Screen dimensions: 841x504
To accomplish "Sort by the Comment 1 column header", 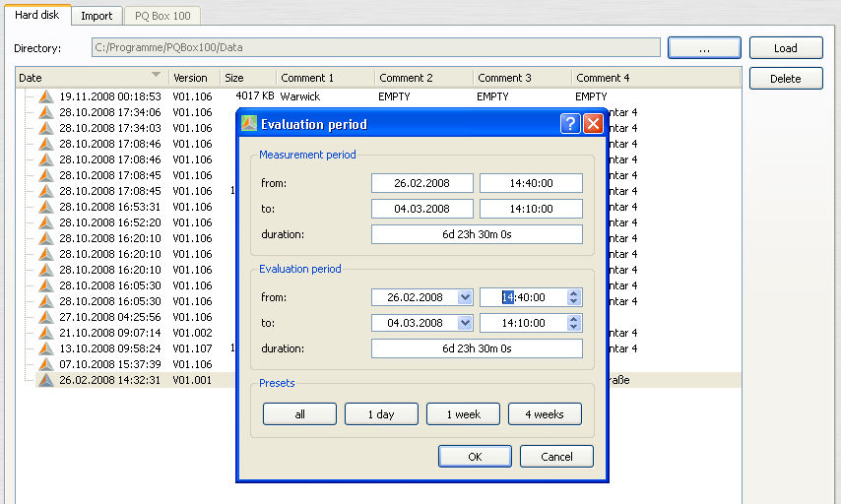I will tap(326, 78).
